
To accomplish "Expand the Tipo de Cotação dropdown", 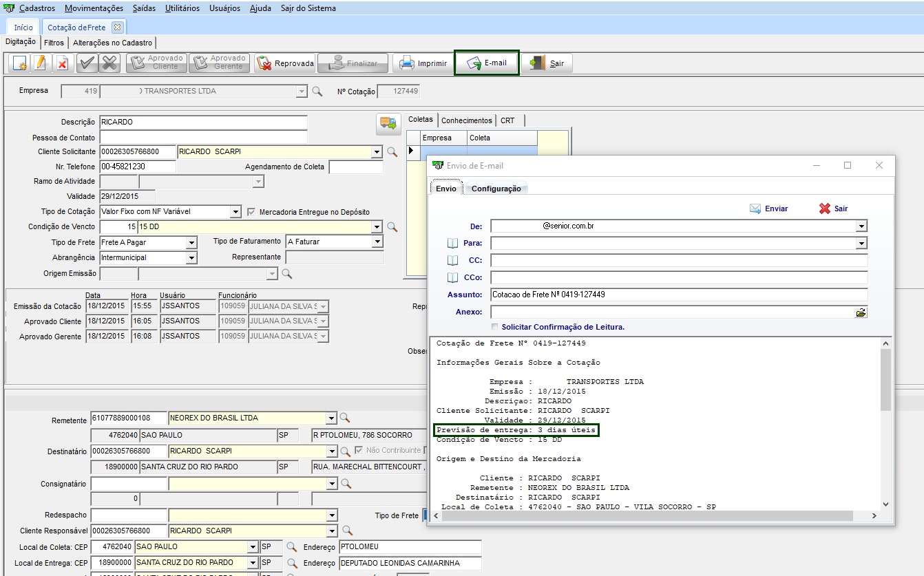I will point(235,212).
